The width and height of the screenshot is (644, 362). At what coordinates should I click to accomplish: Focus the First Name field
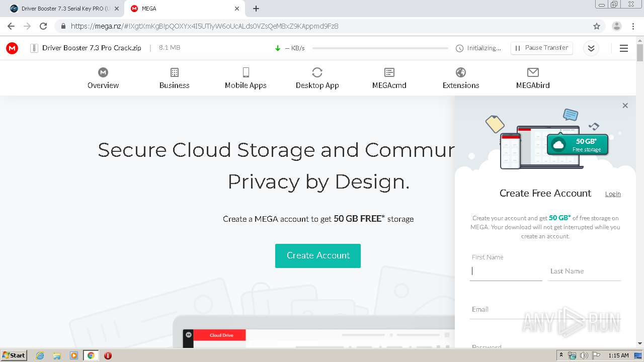click(x=506, y=271)
